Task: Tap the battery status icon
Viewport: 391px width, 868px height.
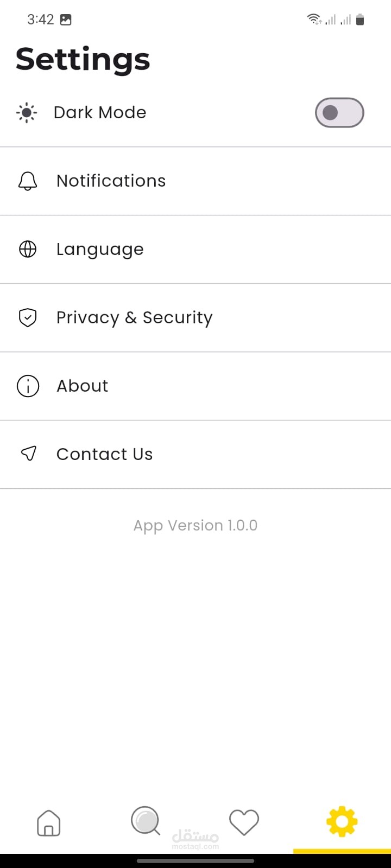Action: point(360,20)
